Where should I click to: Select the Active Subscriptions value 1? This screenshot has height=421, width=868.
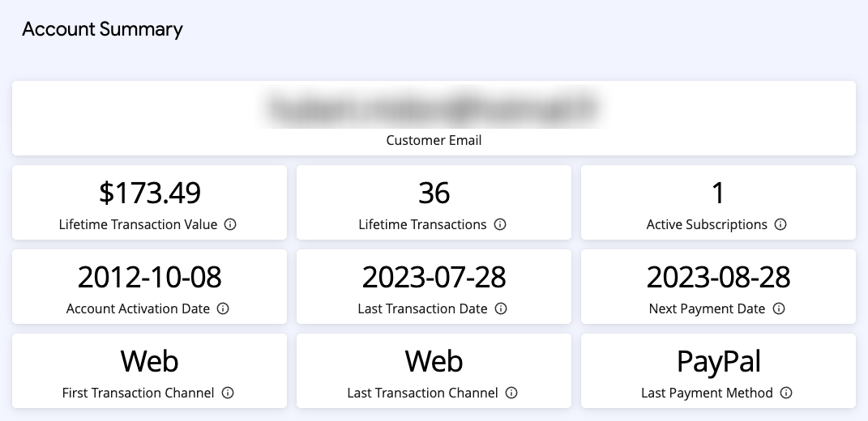718,193
